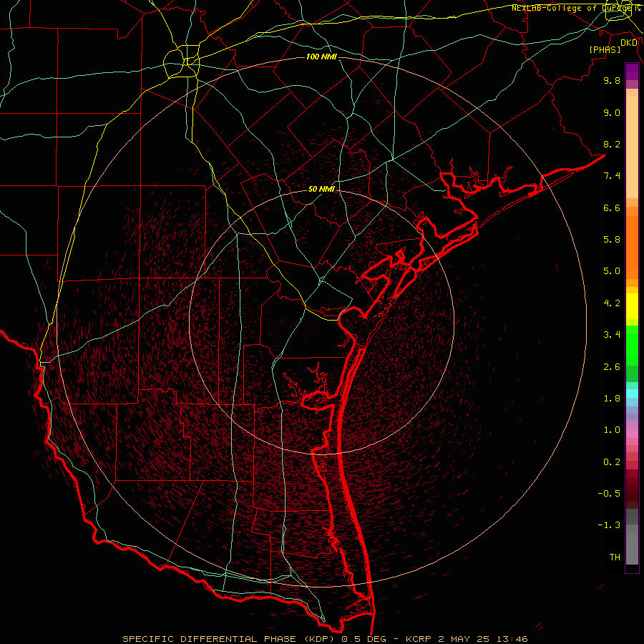
Task: Pick the bright yellow band on color scale
Action: tap(632, 306)
